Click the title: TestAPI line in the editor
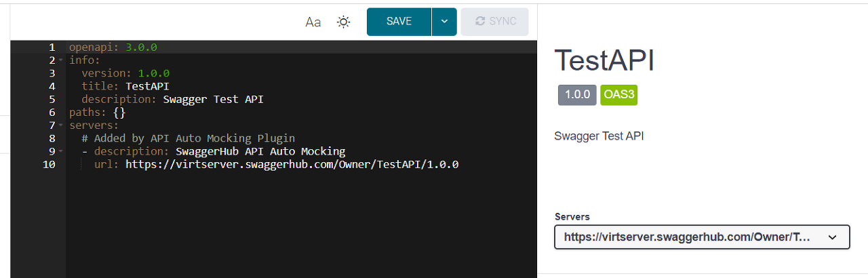Image resolution: width=868 pixels, height=278 pixels. click(x=125, y=86)
